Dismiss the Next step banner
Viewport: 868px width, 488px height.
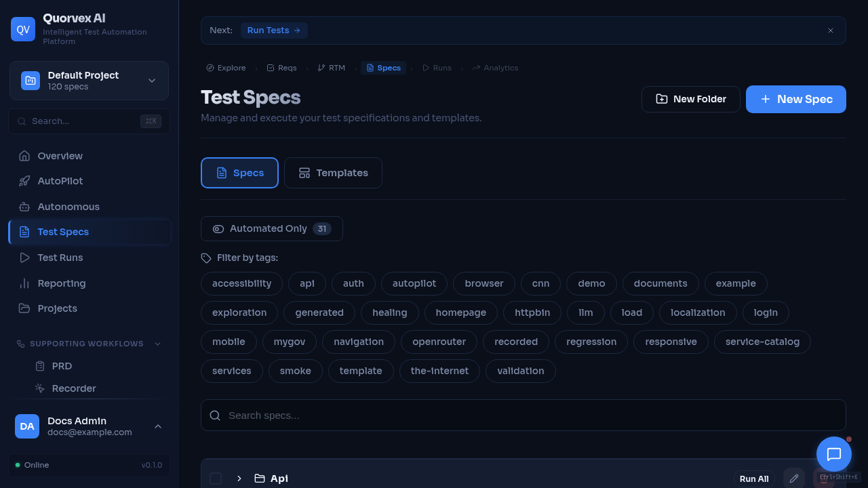click(x=831, y=30)
